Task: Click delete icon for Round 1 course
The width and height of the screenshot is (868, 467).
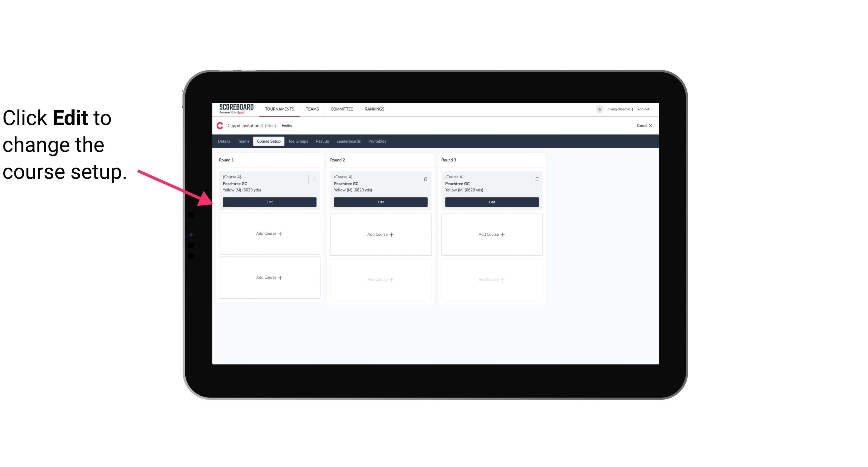Action: (314, 178)
